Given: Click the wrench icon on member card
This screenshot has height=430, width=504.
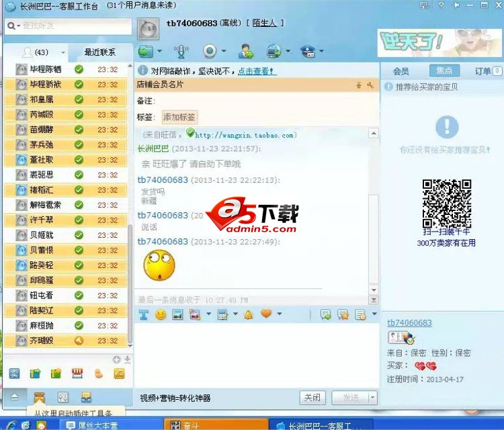Looking at the screenshot, I should [370, 85].
